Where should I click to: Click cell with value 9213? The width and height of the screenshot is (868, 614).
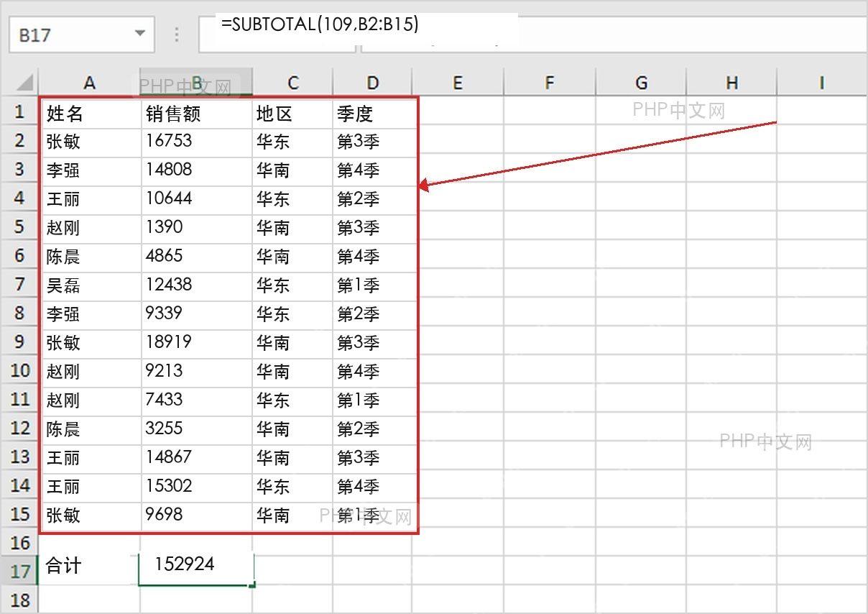197,372
